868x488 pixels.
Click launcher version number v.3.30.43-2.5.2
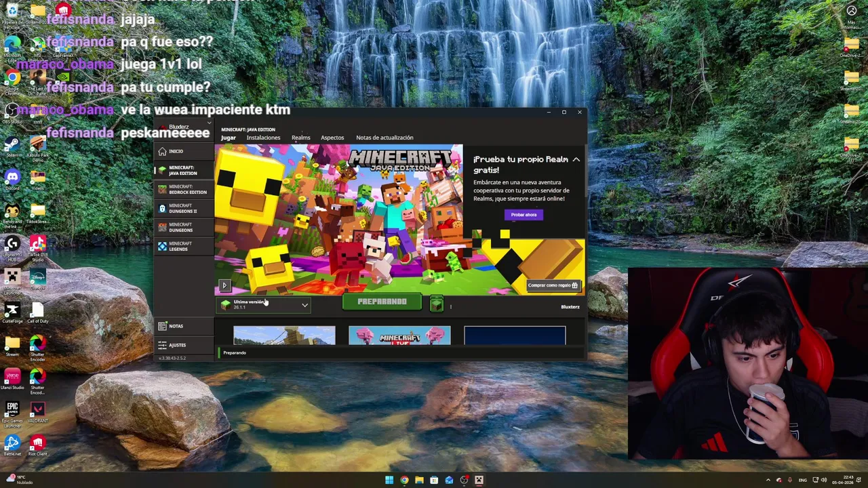click(x=172, y=358)
